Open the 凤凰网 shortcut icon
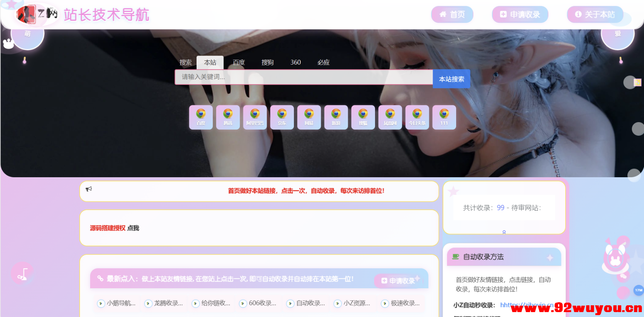This screenshot has height=317, width=644. tap(390, 117)
